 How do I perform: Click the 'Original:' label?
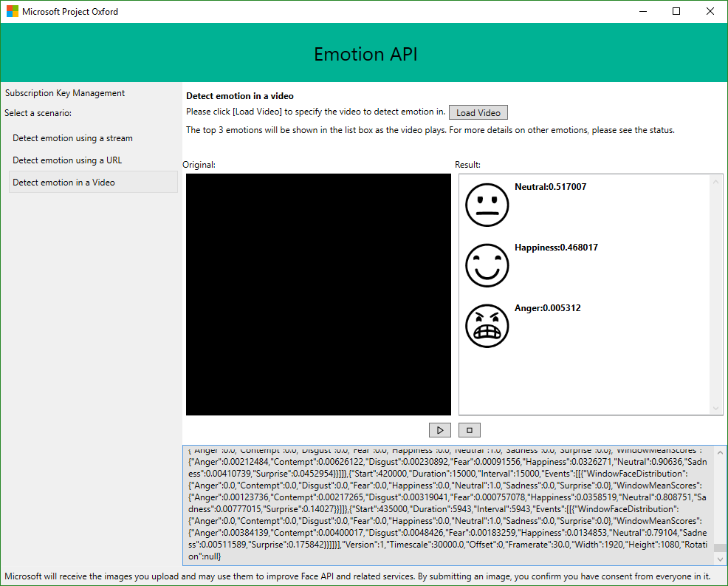[x=199, y=165]
